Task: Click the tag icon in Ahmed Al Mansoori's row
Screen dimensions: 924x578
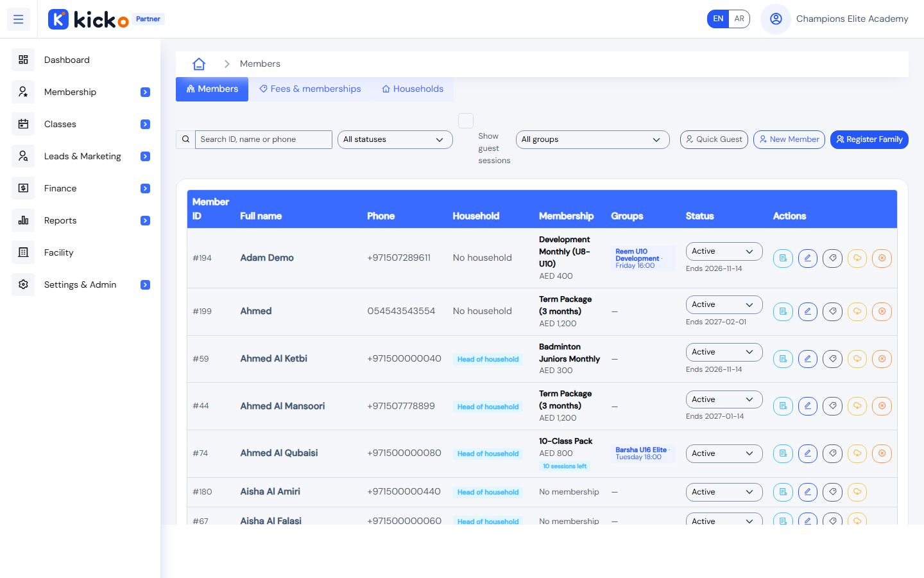Action: pyautogui.click(x=833, y=406)
